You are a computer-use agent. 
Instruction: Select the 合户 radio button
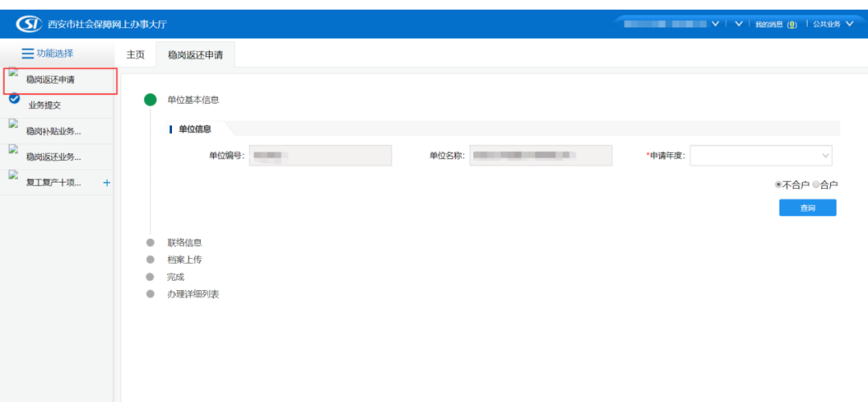(x=816, y=185)
